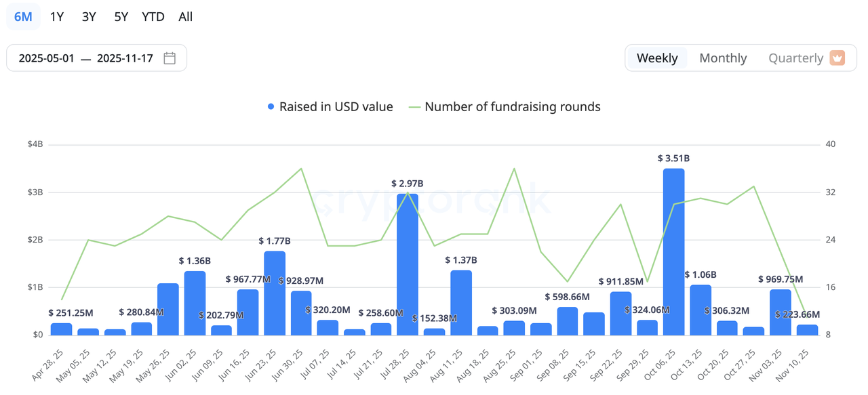
Task: Select the Weekly interval option
Action: 656,58
